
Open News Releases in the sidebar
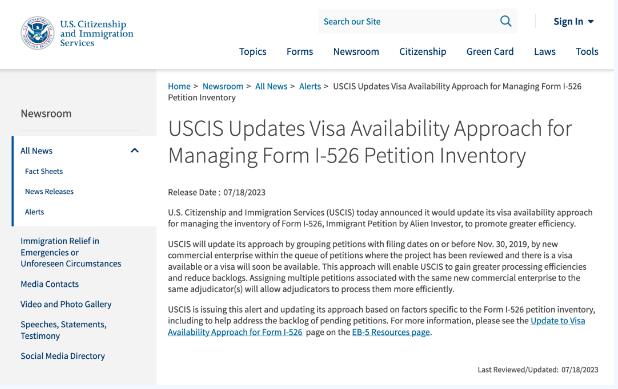49,192
